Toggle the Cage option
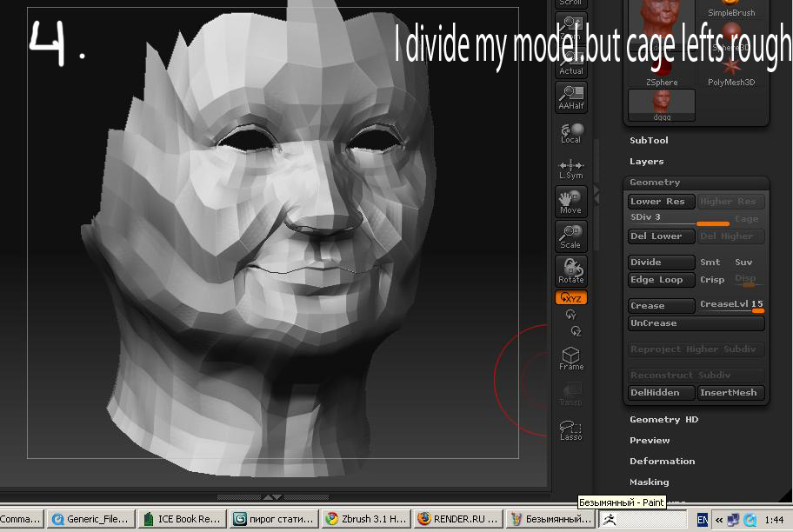The width and height of the screenshot is (793, 532). click(746, 218)
